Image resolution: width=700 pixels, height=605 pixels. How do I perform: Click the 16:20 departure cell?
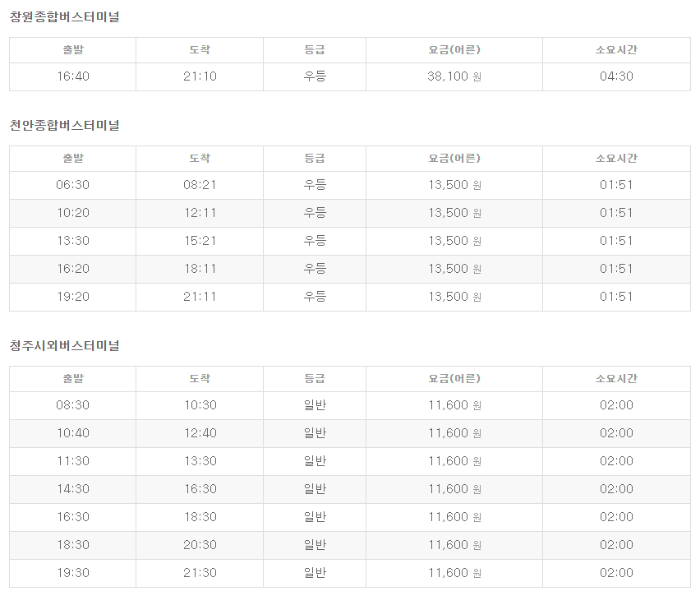73,269
